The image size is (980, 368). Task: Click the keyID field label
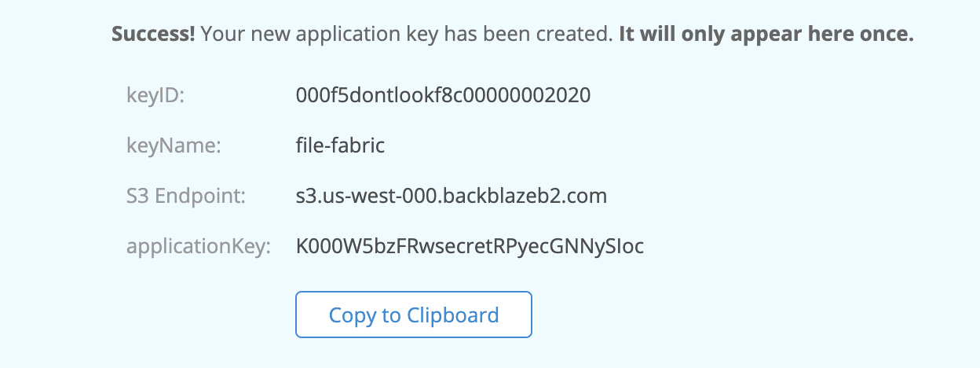[x=155, y=96]
